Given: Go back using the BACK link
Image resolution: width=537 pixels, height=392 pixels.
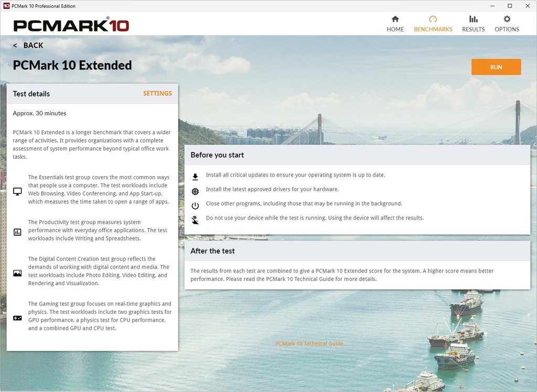Looking at the screenshot, I should tap(28, 46).
